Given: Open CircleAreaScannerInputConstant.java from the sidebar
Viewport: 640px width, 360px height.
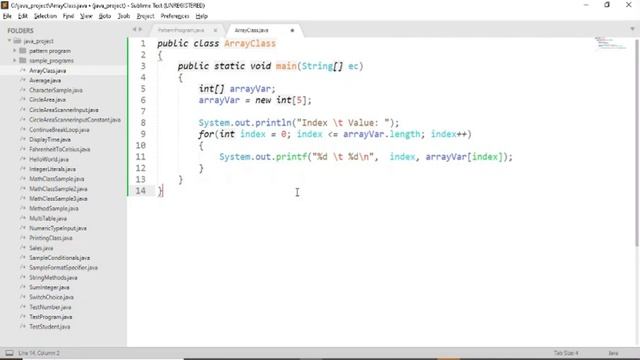Looking at the screenshot, I should pos(75,120).
